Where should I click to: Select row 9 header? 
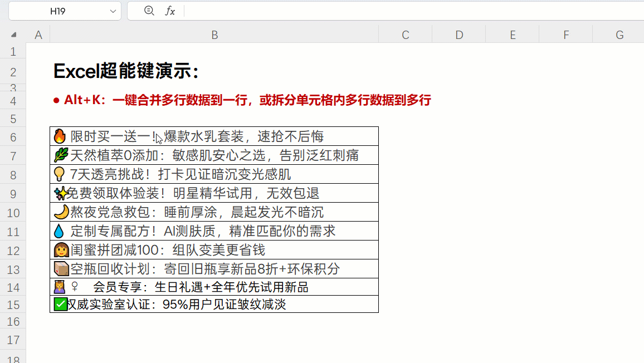click(x=13, y=193)
